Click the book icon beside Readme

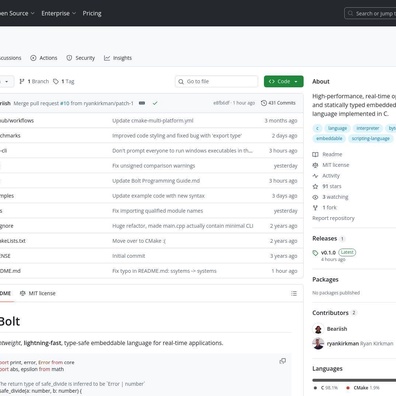[x=315, y=154]
